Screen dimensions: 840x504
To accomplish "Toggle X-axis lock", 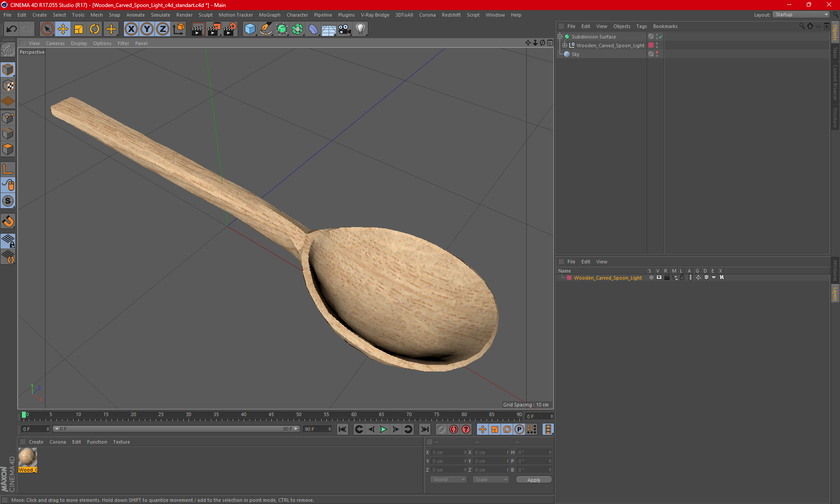I will [131, 29].
